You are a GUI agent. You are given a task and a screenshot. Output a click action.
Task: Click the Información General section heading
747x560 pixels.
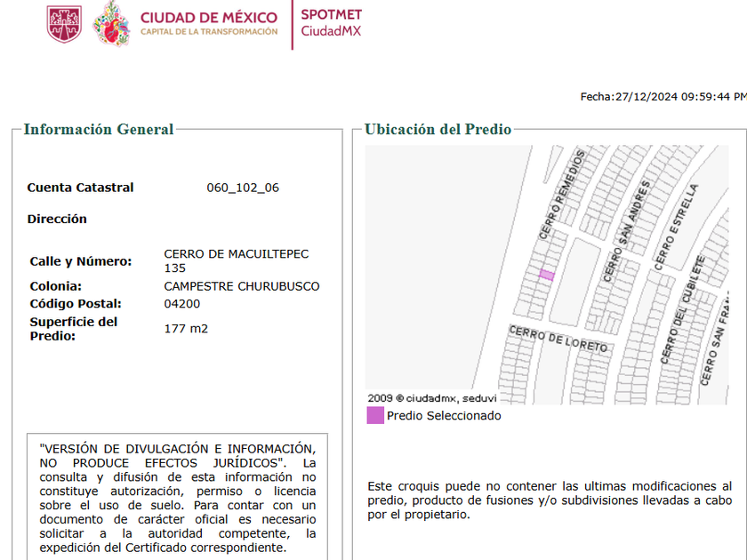pyautogui.click(x=99, y=130)
